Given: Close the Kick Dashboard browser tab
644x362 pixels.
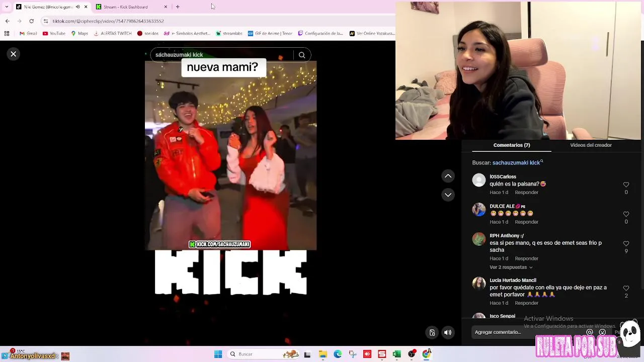Looking at the screenshot, I should coord(166,7).
